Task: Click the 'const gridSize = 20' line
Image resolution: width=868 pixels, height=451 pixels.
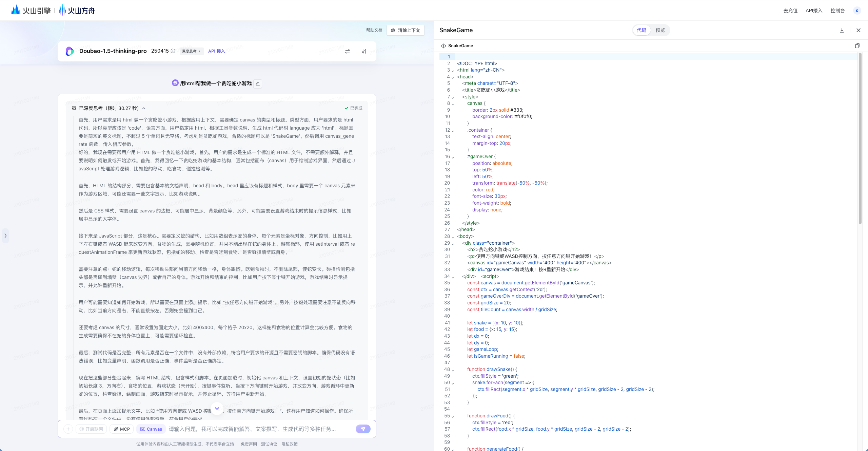Action: (x=489, y=303)
